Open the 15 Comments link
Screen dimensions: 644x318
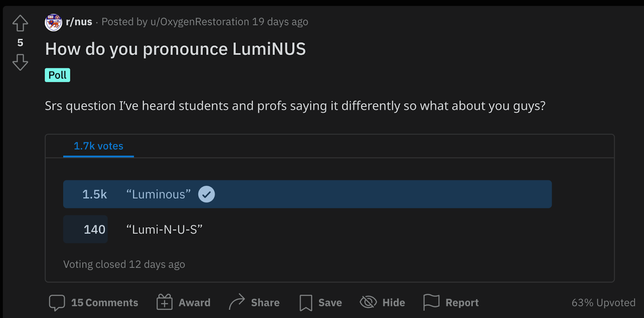coord(105,303)
